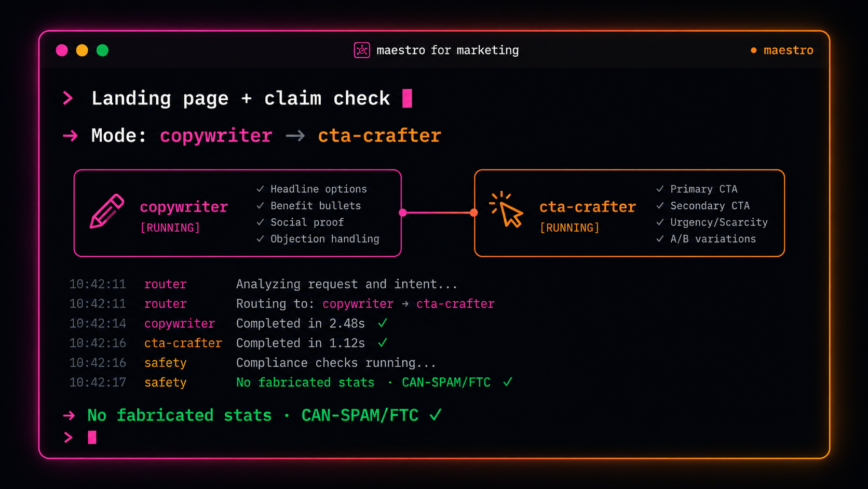Image resolution: width=868 pixels, height=489 pixels.
Task: Click 'Compliance checks running...' log message
Action: coord(336,363)
